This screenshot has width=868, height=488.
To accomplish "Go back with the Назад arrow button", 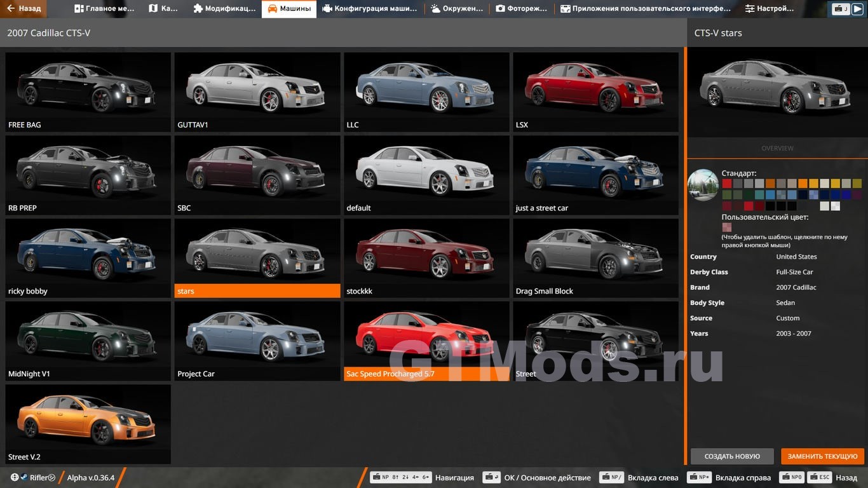I will click(24, 9).
